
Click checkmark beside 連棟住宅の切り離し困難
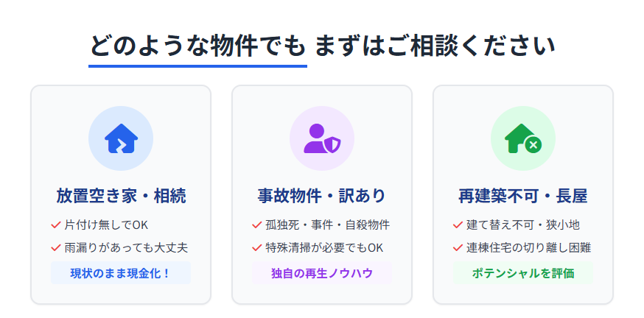tap(458, 248)
